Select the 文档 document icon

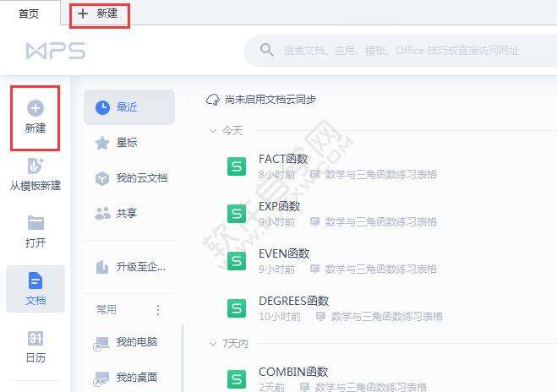(x=35, y=280)
